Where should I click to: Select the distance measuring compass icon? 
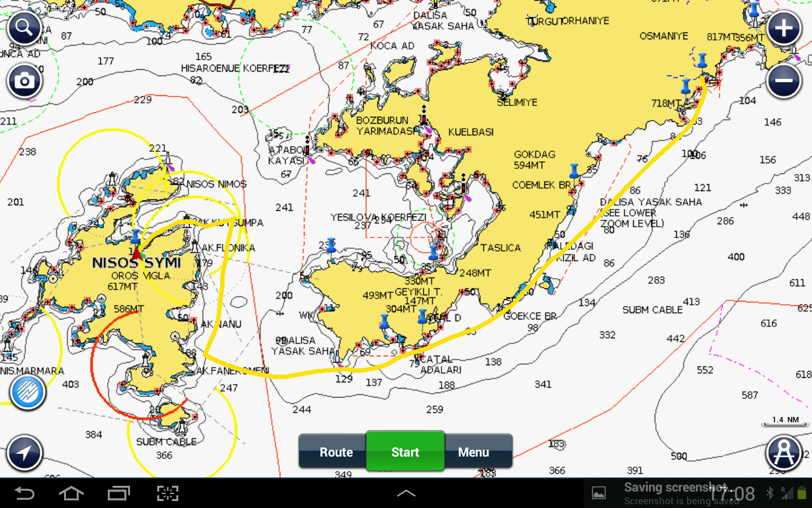(x=783, y=453)
